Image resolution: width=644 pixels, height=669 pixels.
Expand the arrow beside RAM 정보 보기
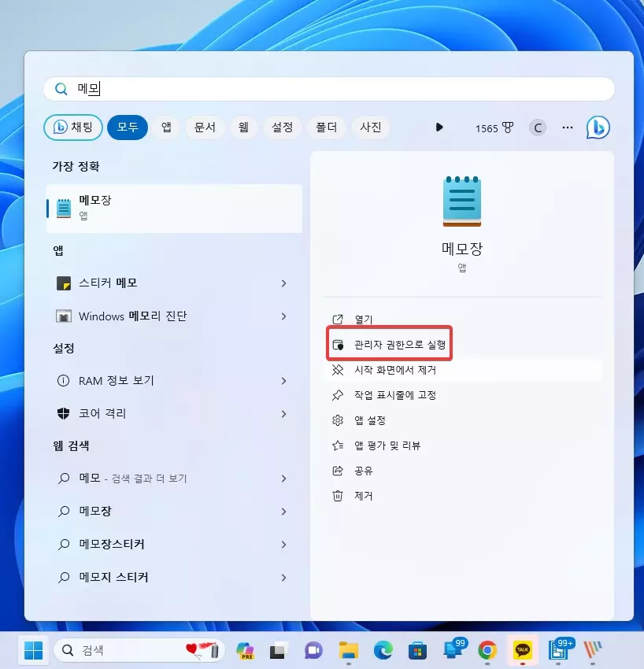pyautogui.click(x=283, y=380)
